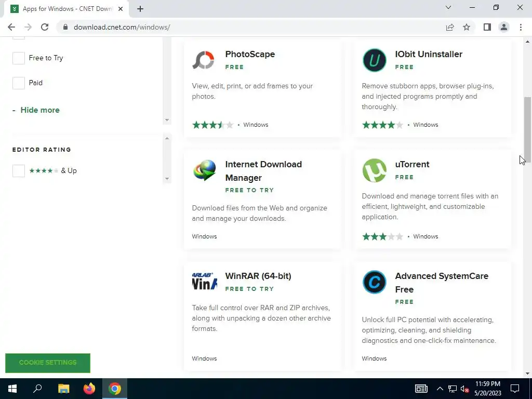Open the tab search dropdown chevron
The width and height of the screenshot is (532, 399).
click(448, 7)
